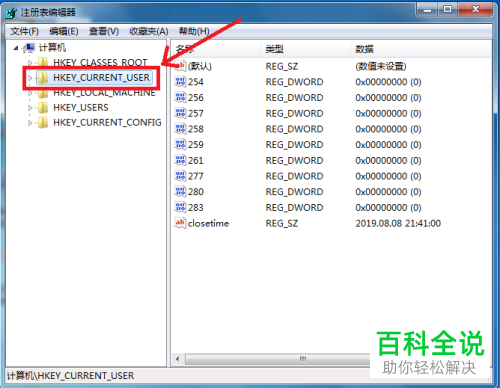Click REG_SZ type in closetime row
This screenshot has width=500, height=388.
point(282,223)
